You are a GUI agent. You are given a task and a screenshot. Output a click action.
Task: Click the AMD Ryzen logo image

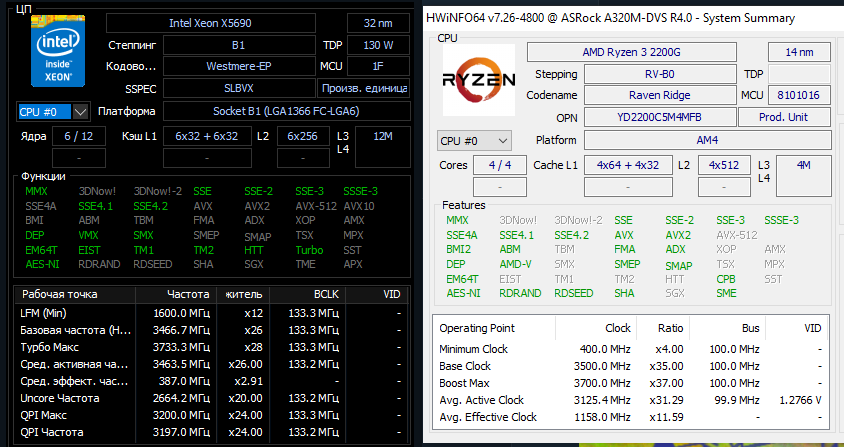click(479, 80)
